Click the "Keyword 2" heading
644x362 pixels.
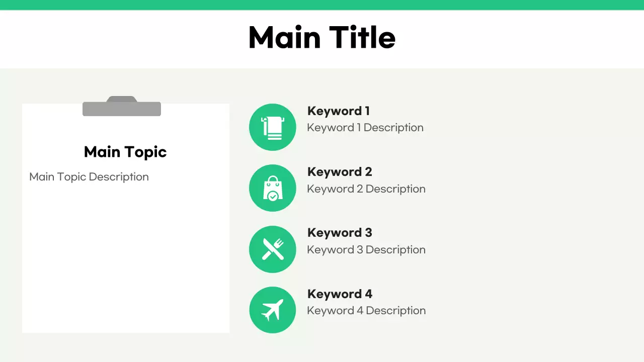[340, 172]
